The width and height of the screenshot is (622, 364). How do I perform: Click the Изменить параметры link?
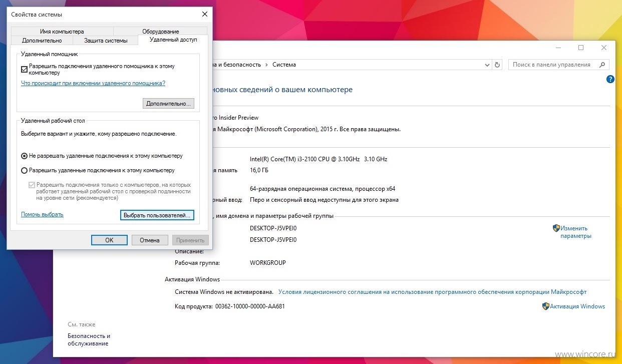click(x=576, y=232)
